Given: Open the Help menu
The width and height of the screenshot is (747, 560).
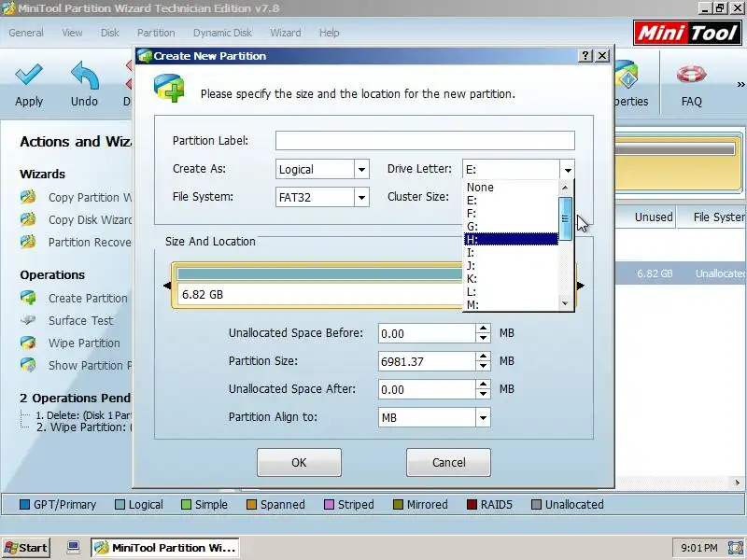Looking at the screenshot, I should 330,33.
